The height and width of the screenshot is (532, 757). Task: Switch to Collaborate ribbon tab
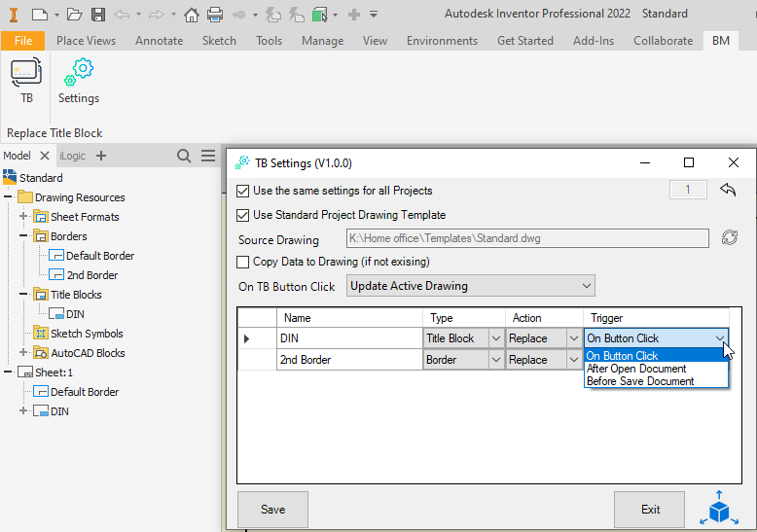[x=663, y=41]
